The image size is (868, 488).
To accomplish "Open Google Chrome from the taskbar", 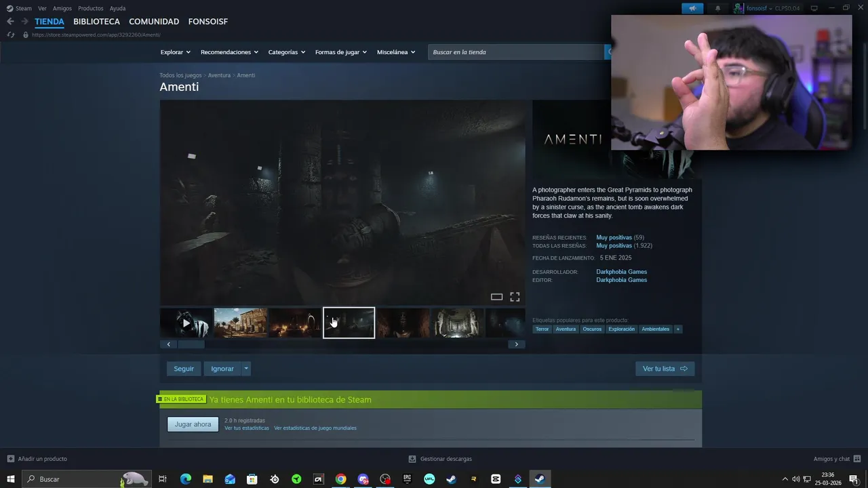I will (x=340, y=479).
